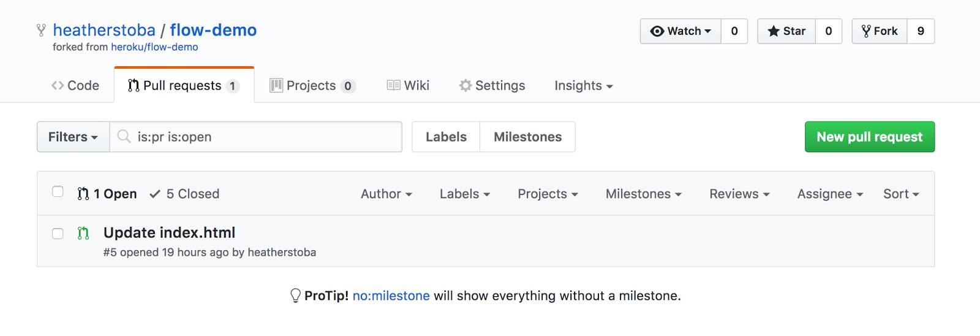
Task: Click the lightbulb ProTip icon
Action: (x=295, y=296)
